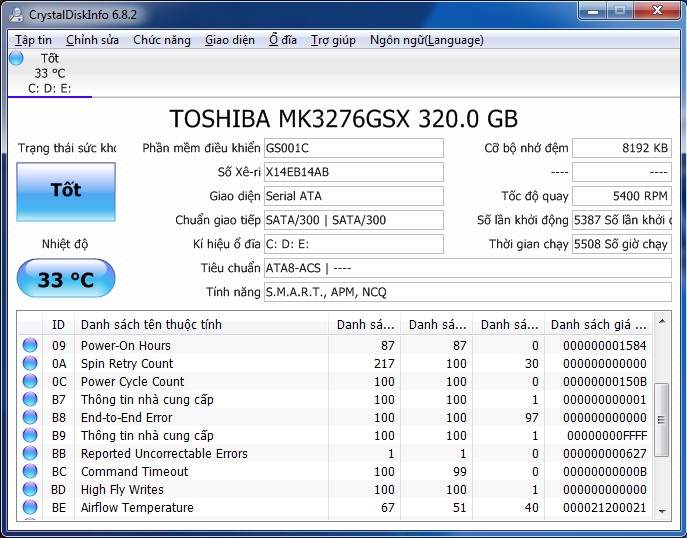Select the High Fly Writes attribute row
Screen dimensions: 687x538
pyautogui.click(x=335, y=489)
